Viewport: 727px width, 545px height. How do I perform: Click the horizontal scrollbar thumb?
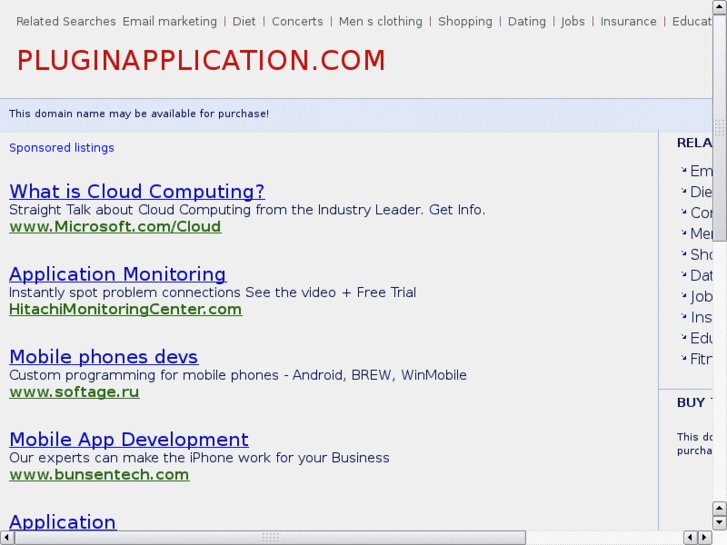coord(270,538)
